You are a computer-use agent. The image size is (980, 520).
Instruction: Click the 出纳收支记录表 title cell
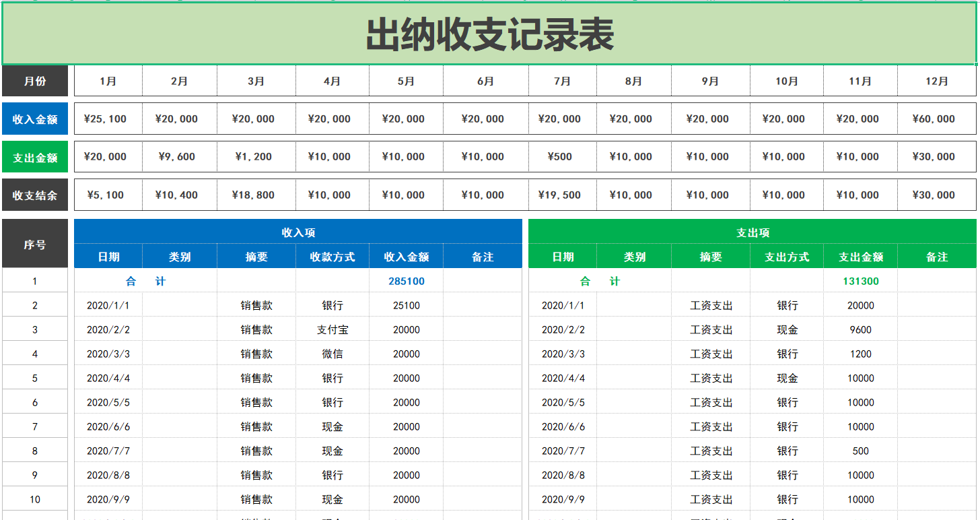click(490, 32)
